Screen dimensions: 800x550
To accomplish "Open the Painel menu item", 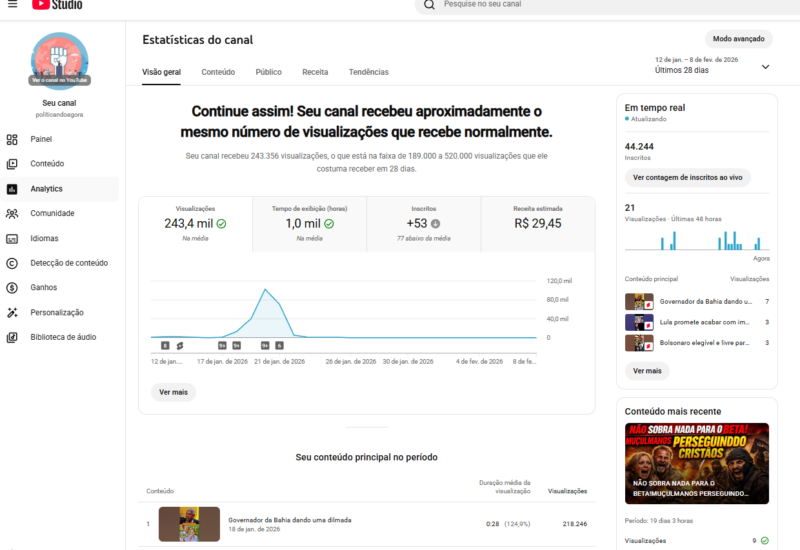I will click(x=59, y=139).
